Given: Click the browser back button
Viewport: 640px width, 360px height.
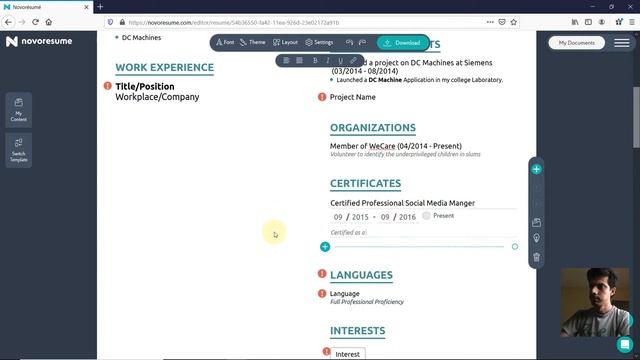Looking at the screenshot, I should coord(9,22).
